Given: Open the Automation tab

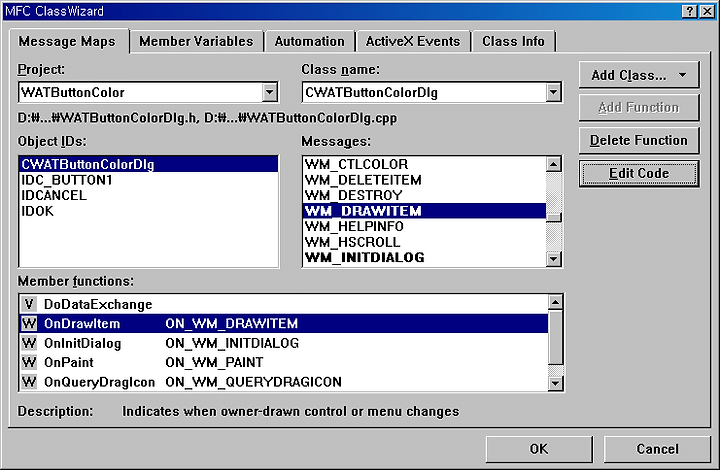Looking at the screenshot, I should (309, 41).
